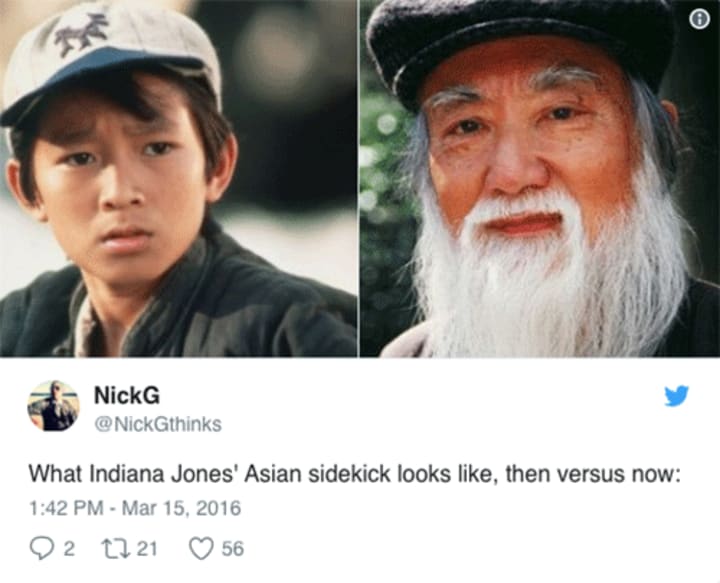Open right photo of bearded old man
Screen dimensions: 720x583
[x=540, y=178]
